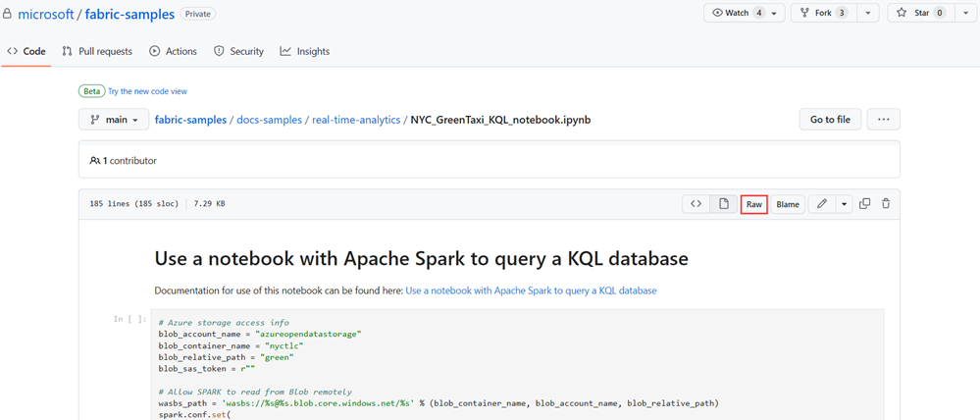Open dropdown arrow next to edit pencil

coord(844,204)
